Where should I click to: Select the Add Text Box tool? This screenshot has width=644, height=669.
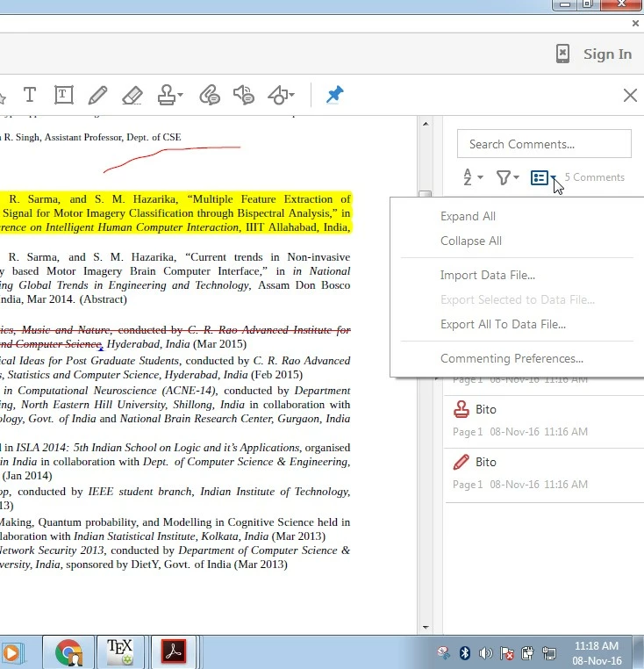(x=63, y=95)
